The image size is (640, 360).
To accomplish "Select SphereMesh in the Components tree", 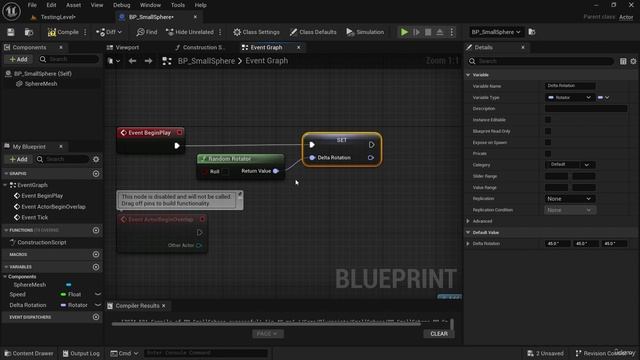I will pyautogui.click(x=41, y=84).
